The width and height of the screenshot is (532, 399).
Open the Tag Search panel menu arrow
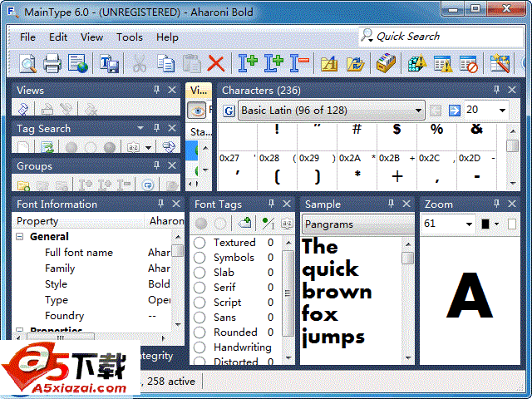click(140, 128)
